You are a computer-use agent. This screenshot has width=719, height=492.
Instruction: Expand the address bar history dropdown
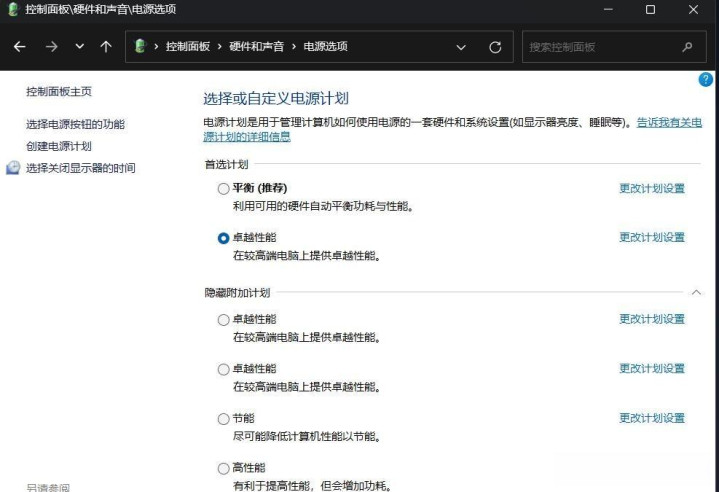click(461, 47)
